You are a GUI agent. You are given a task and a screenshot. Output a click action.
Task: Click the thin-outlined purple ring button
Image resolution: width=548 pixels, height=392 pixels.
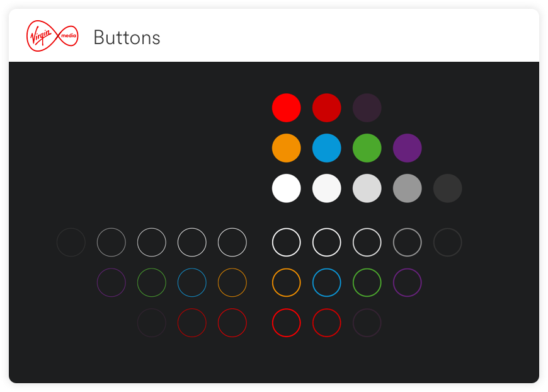coord(111,282)
